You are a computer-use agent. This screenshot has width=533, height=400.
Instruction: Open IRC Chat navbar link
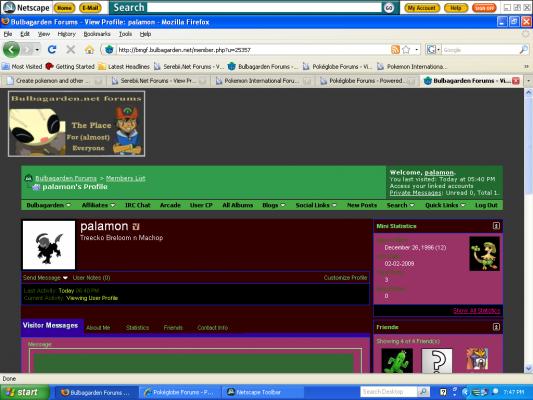pyautogui.click(x=138, y=205)
